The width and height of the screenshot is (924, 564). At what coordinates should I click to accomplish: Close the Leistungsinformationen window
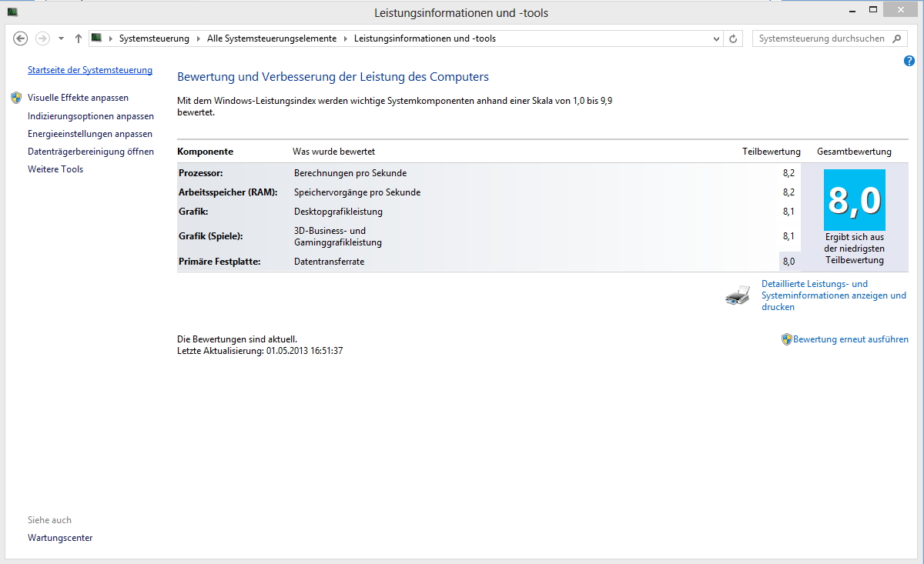coord(902,11)
